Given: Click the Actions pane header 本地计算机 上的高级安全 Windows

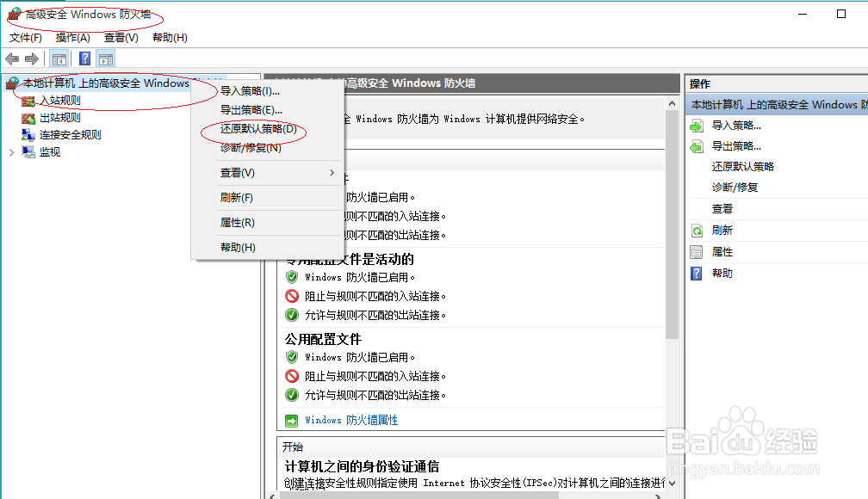Looking at the screenshot, I should pyautogui.click(x=778, y=105).
